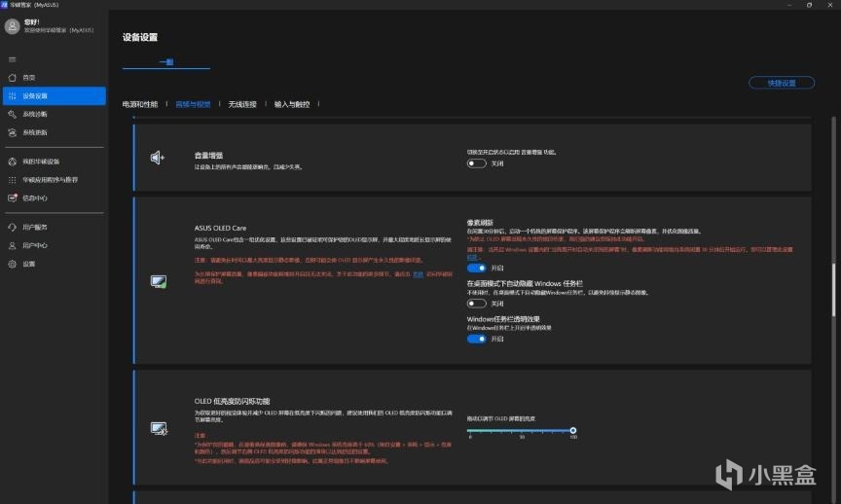
Task: Click MyASUS app logo in title bar
Action: click(x=4, y=4)
